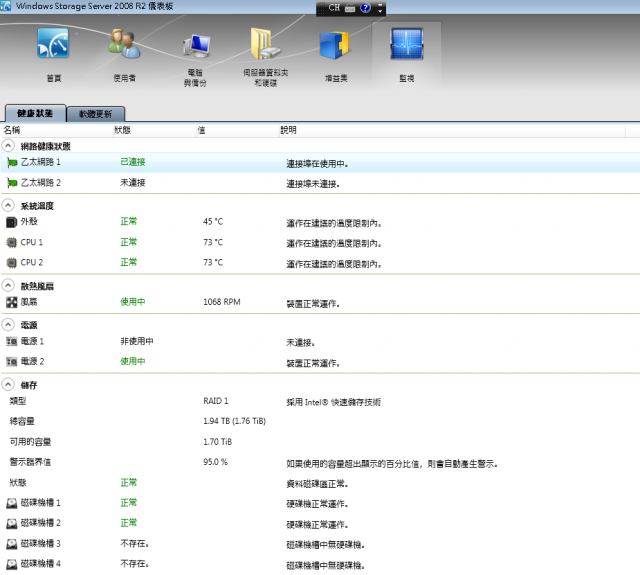The image size is (640, 575).
Task: Open the 使用者 users icon
Action: point(124,44)
